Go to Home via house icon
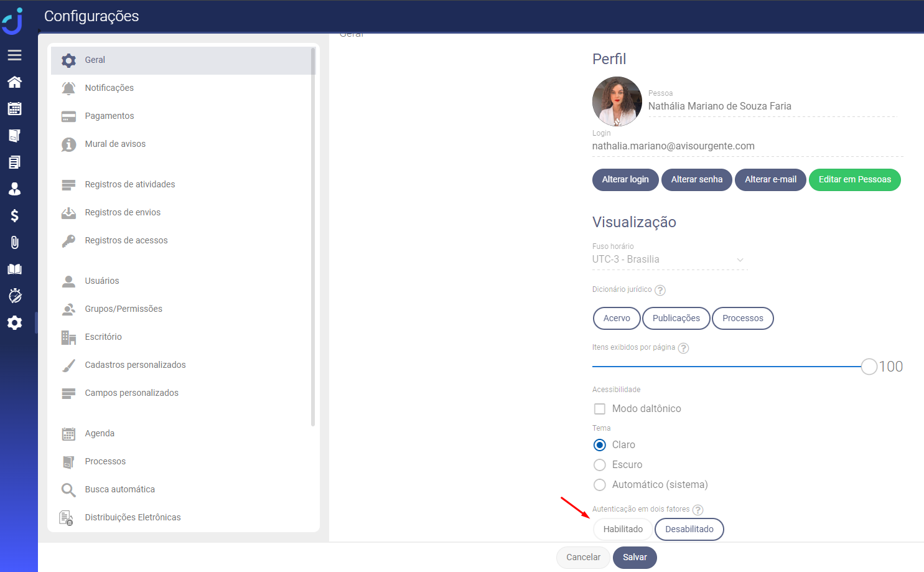This screenshot has width=924, height=572. click(15, 82)
